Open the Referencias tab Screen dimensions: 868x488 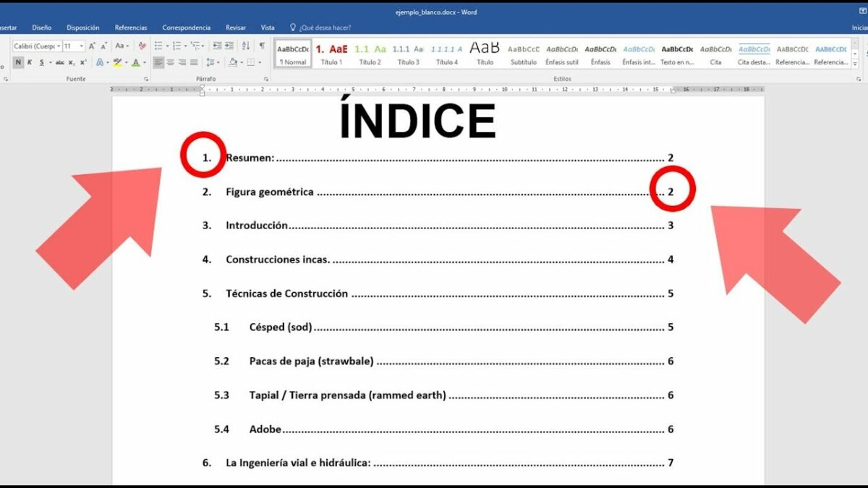point(130,27)
